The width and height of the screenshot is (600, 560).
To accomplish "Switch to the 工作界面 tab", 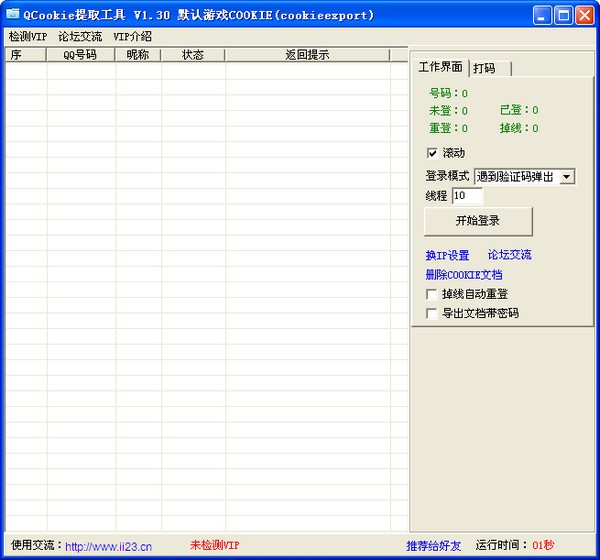I will click(440, 67).
